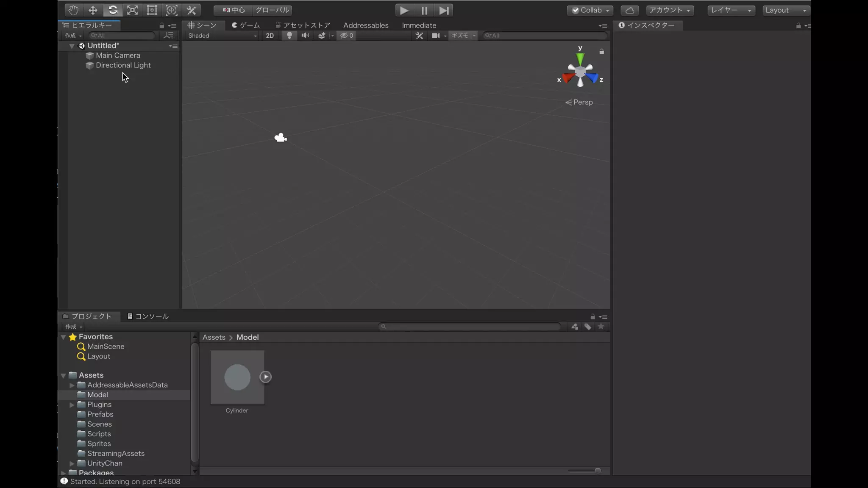Toggle scene lighting on or off
This screenshot has width=868, height=488.
[x=289, y=36]
